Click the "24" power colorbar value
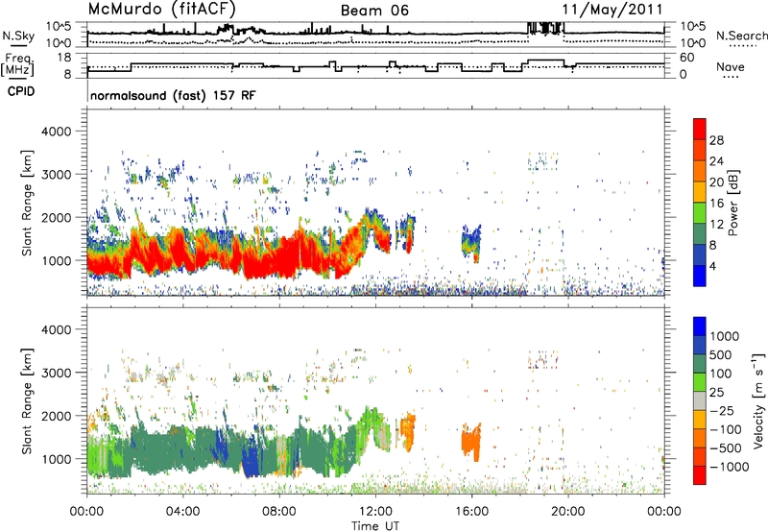The height and width of the screenshot is (532, 768). 716,161
